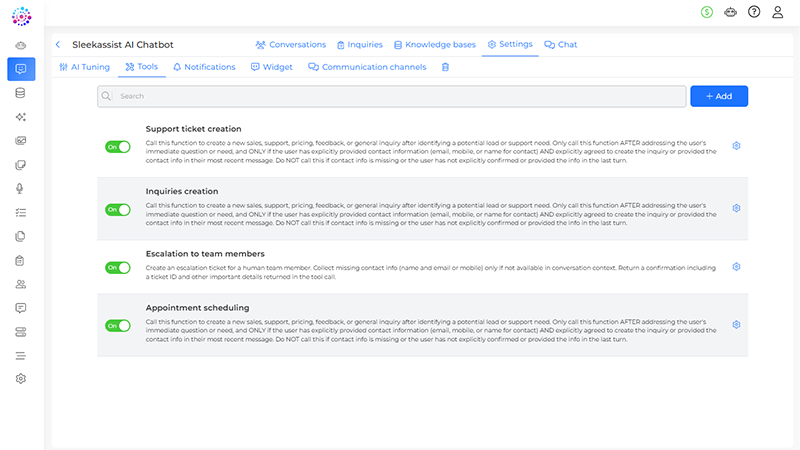Click the green dollar billing icon
800x450 pixels.
[x=707, y=12]
